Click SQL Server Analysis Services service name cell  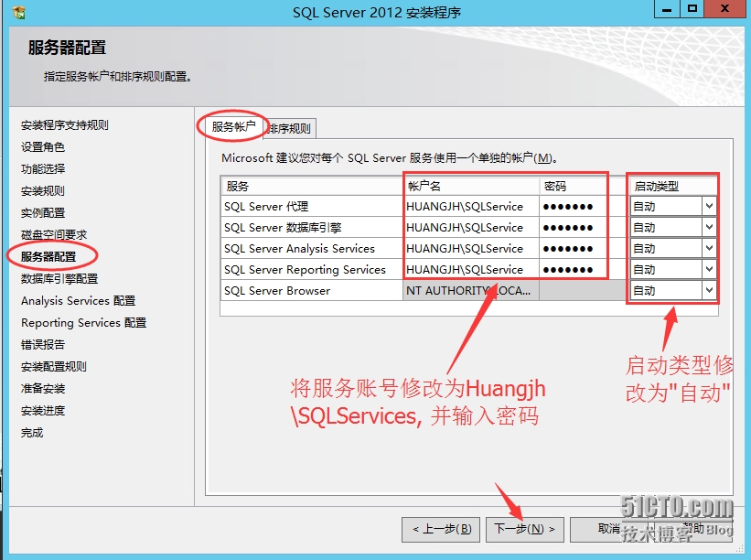click(312, 249)
